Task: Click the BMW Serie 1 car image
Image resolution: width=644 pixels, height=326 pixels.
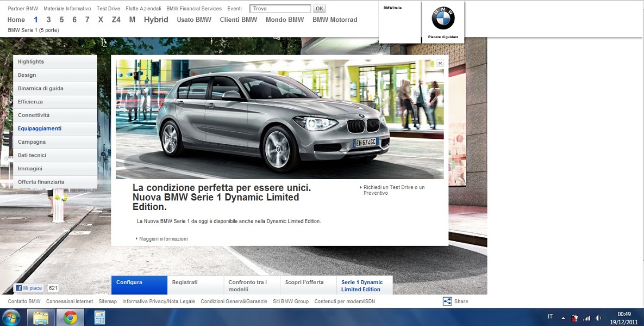Action: (x=280, y=119)
